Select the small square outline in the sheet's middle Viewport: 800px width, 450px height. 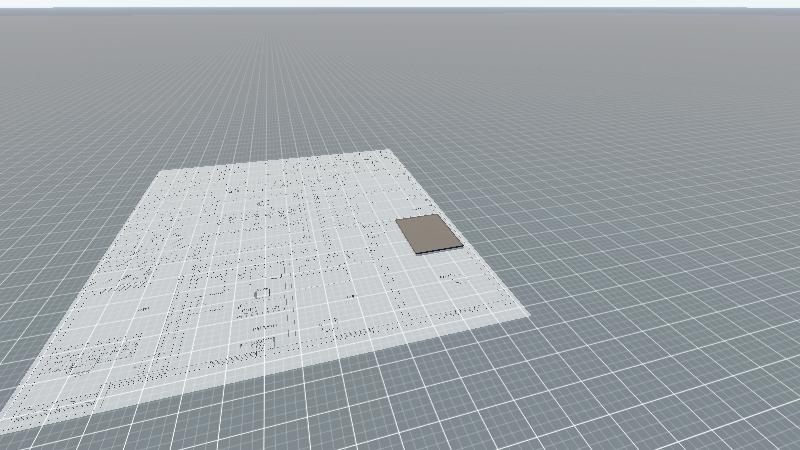click(x=265, y=292)
